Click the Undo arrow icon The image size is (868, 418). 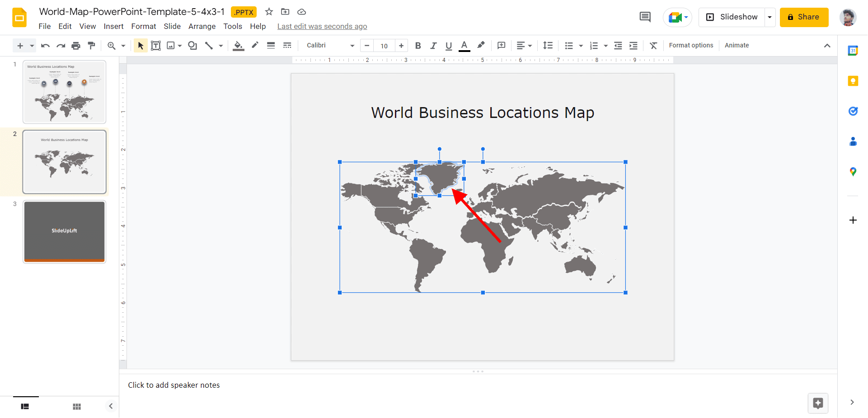coord(45,46)
